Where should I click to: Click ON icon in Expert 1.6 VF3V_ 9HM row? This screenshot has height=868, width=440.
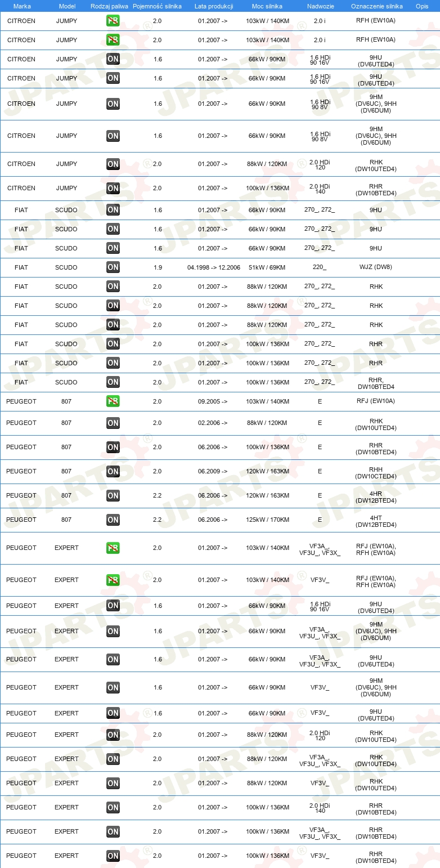click(113, 688)
